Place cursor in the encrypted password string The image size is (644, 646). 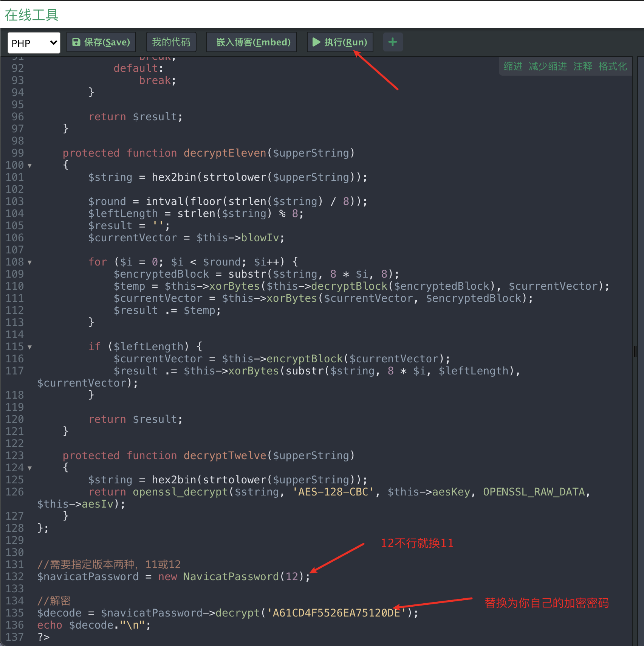[x=336, y=613]
